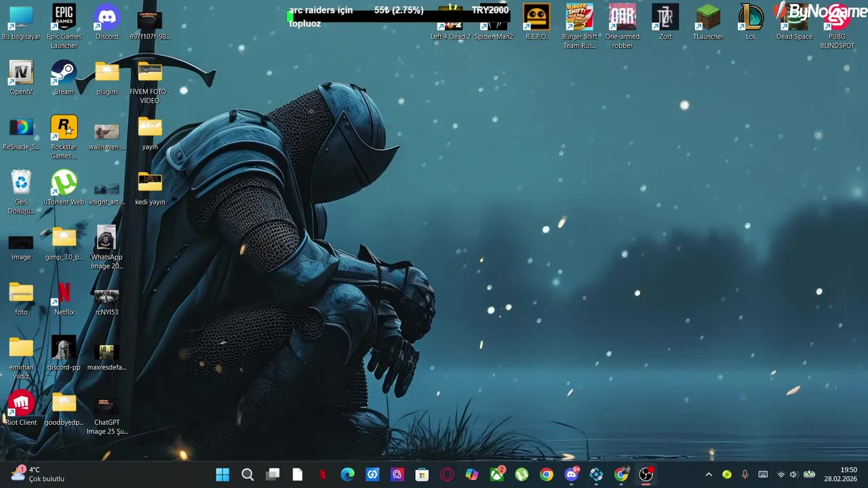Screen dimensions: 868x488
Task: Click PUBG BLINDSPOT shortcut label
Action: 837,41
